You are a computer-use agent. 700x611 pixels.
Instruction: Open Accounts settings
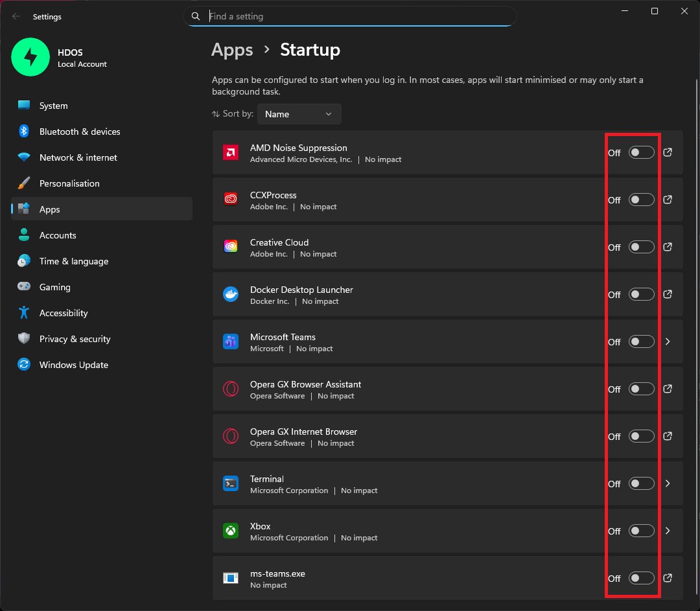tap(102, 235)
